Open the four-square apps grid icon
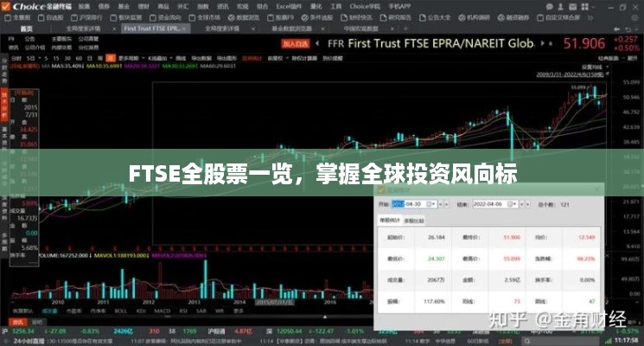Screen dimensions: 644x346 (x=585, y=7)
